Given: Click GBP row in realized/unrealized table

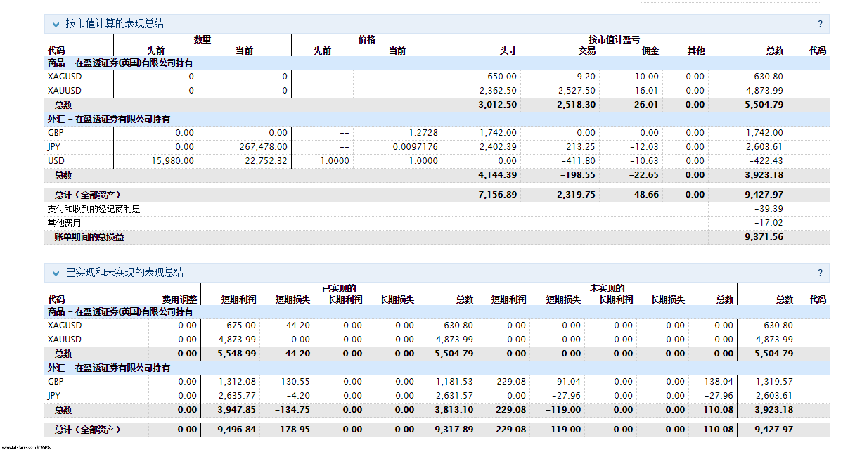Looking at the screenshot, I should [437, 382].
